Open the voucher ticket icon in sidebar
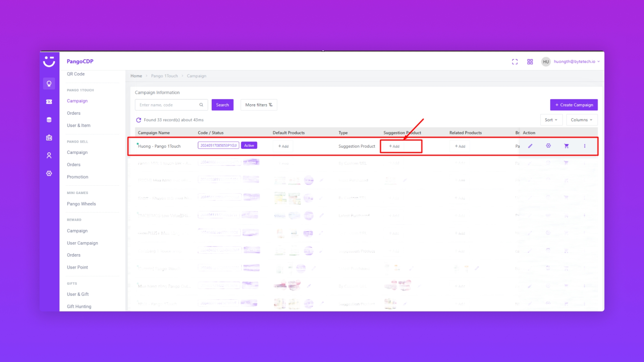The height and width of the screenshot is (362, 644). point(49,102)
